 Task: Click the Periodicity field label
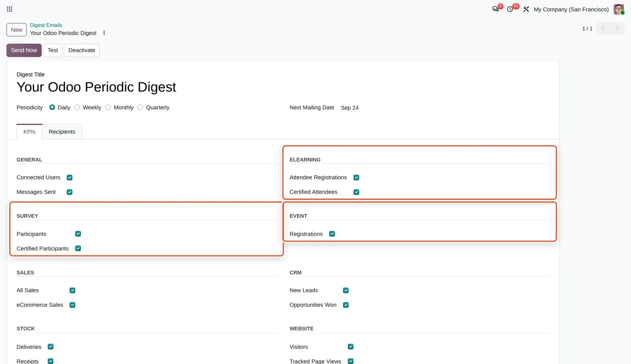click(30, 107)
